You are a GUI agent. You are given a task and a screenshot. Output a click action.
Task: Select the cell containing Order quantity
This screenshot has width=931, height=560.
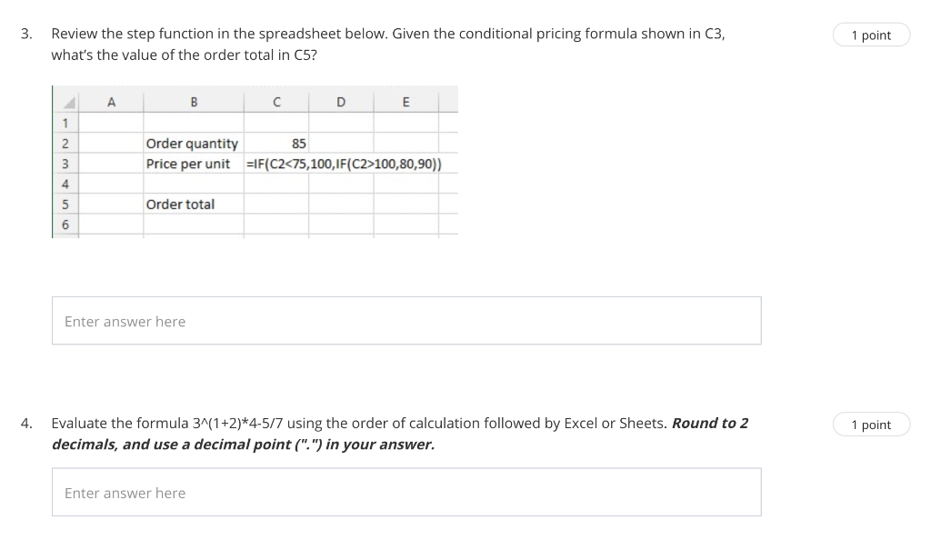click(x=192, y=143)
